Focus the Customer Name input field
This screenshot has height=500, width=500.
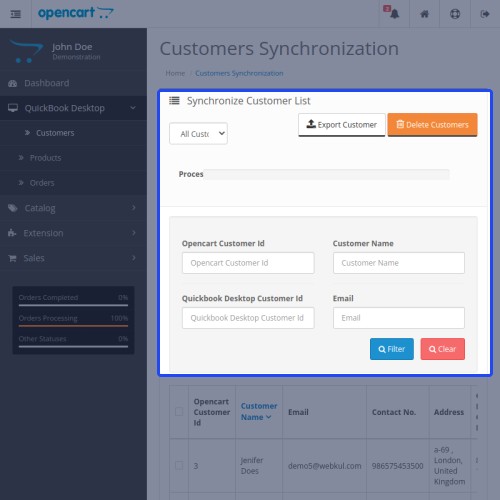pos(399,263)
